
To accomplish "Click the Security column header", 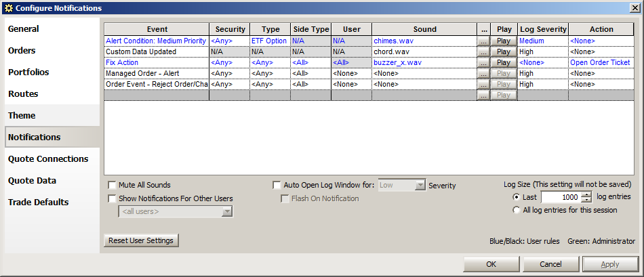I will (x=230, y=29).
